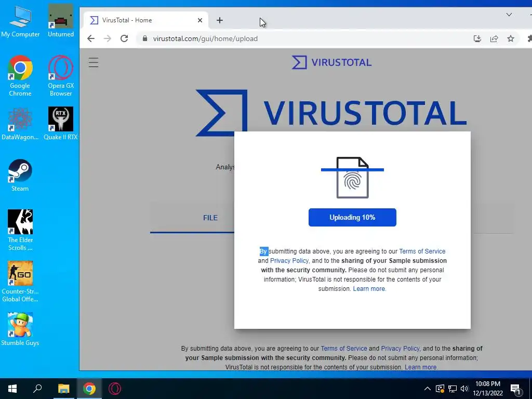This screenshot has height=399, width=532.
Task: Open Privacy Policy link in dialog
Action: (289, 261)
